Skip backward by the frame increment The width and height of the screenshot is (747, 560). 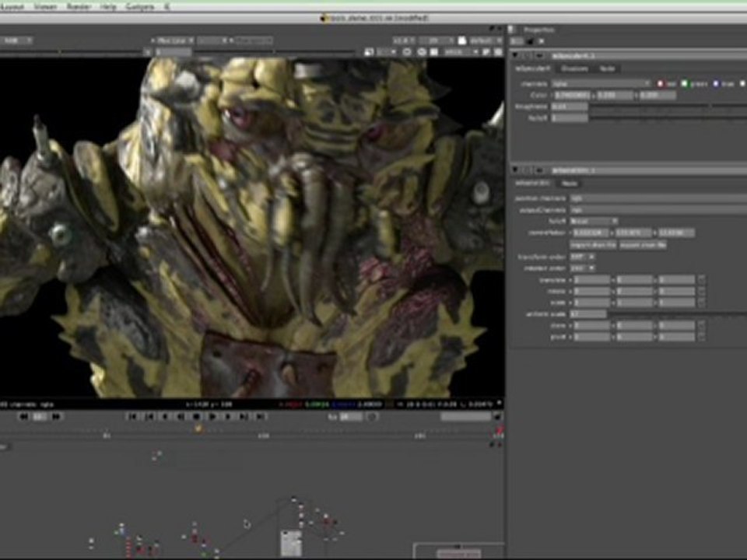tap(23, 417)
